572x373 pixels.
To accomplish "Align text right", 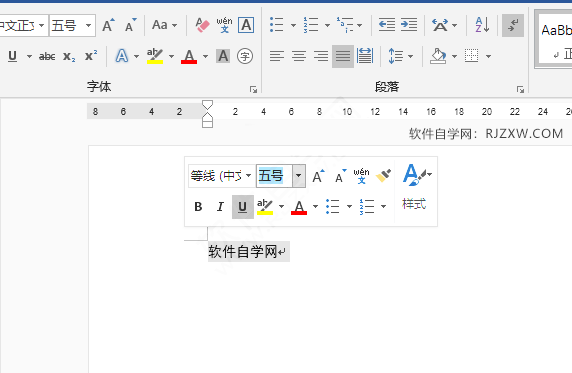I will [321, 56].
